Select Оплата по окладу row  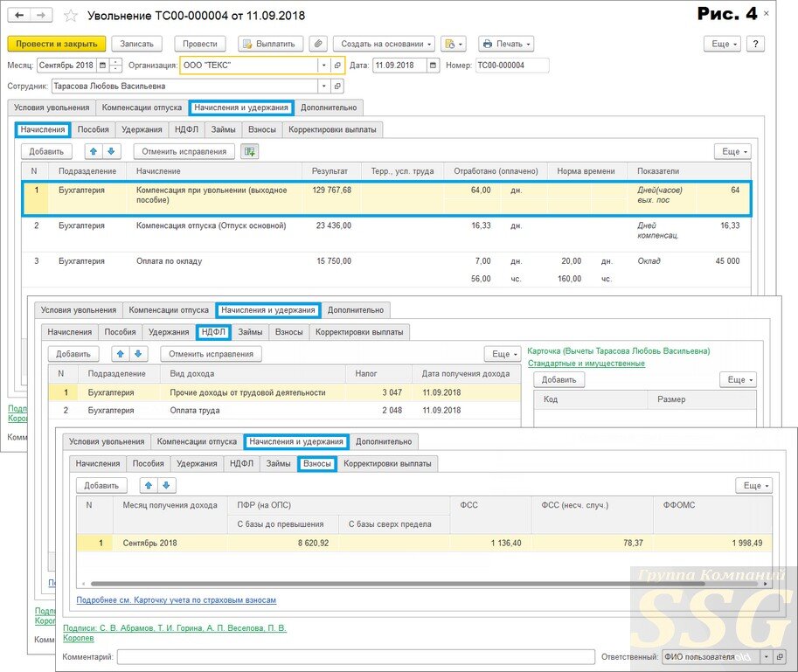pyautogui.click(x=387, y=270)
